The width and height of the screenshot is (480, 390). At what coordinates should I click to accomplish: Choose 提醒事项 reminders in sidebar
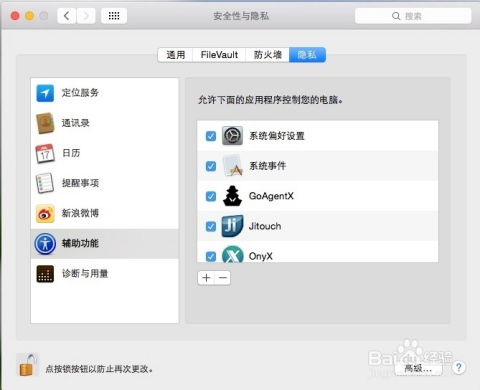105,183
